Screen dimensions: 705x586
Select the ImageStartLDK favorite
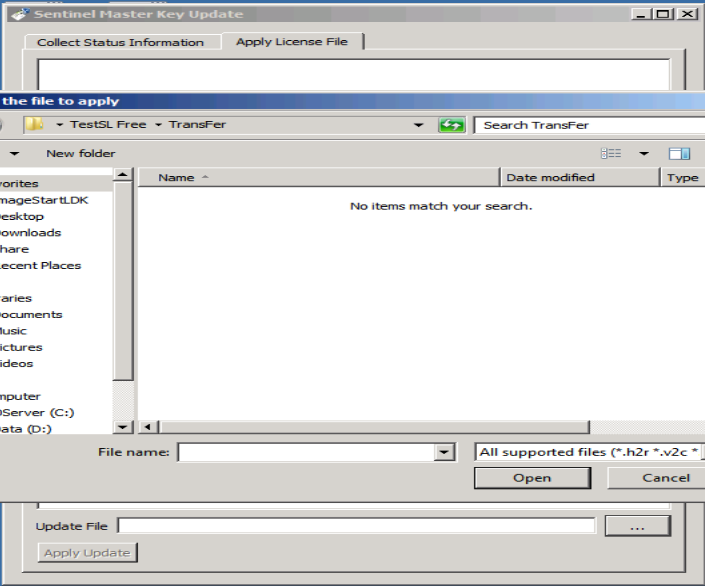44,200
